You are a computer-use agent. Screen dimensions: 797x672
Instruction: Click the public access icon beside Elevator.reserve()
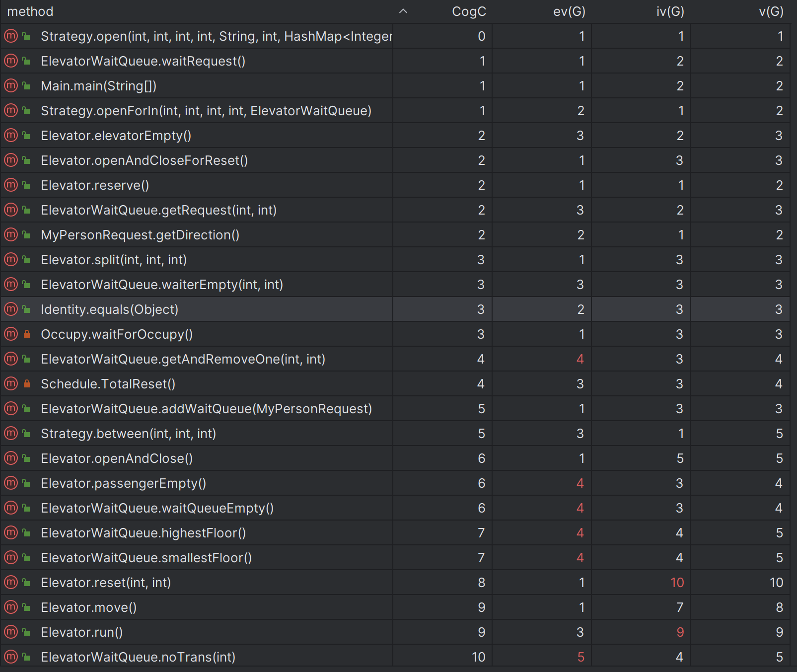[27, 185]
